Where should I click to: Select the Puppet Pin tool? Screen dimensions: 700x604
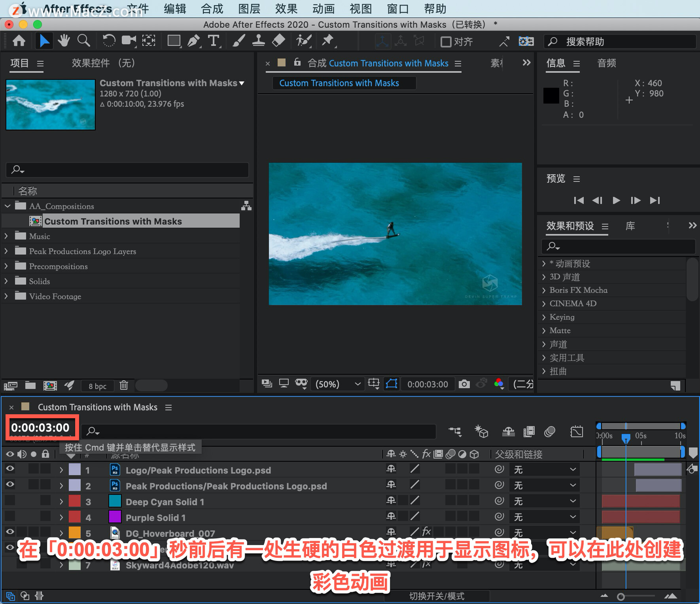[328, 41]
